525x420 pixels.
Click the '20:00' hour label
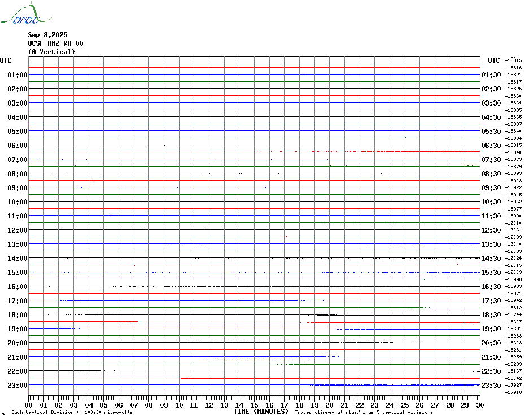[17, 343]
